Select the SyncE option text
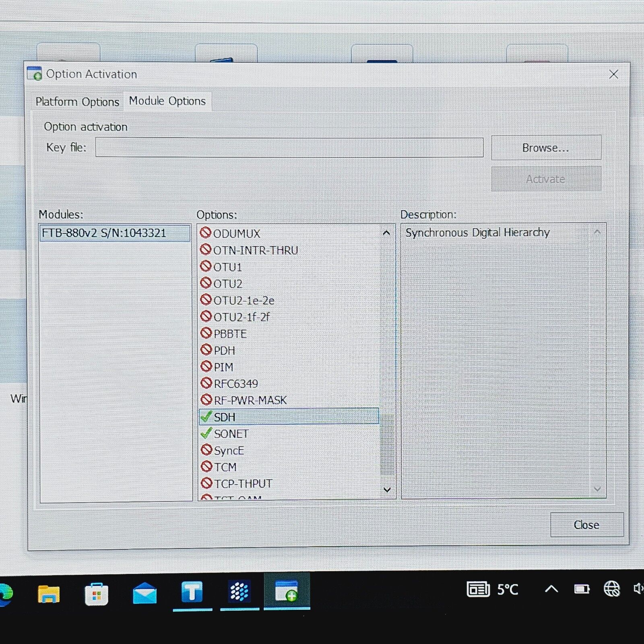644x644 pixels. [229, 450]
